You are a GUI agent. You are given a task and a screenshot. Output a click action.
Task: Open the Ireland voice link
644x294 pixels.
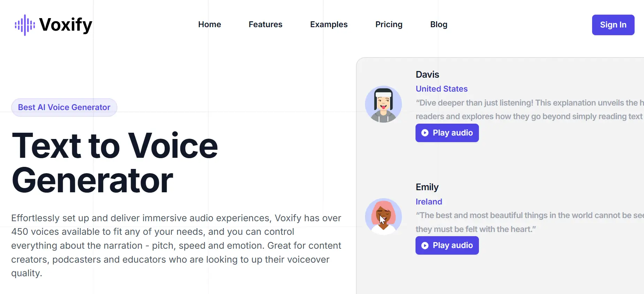(429, 201)
